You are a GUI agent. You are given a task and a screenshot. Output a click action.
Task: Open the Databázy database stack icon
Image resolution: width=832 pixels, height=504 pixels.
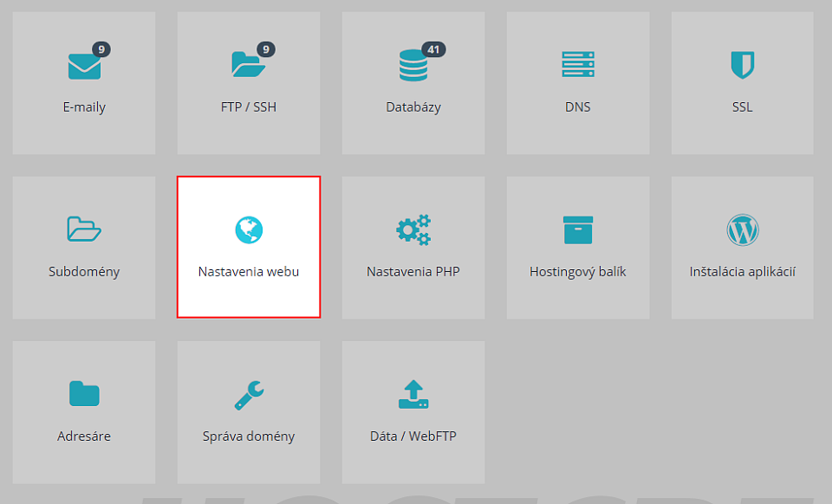413,65
